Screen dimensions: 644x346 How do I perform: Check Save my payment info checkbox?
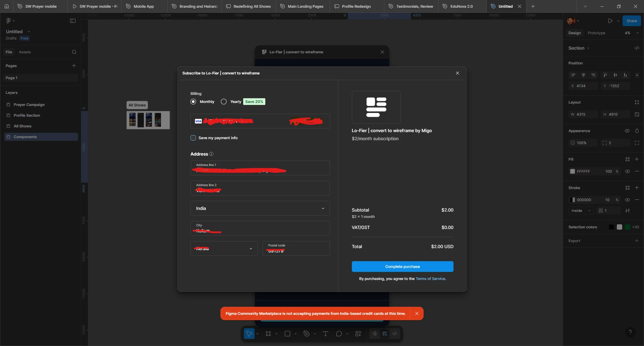(193, 138)
